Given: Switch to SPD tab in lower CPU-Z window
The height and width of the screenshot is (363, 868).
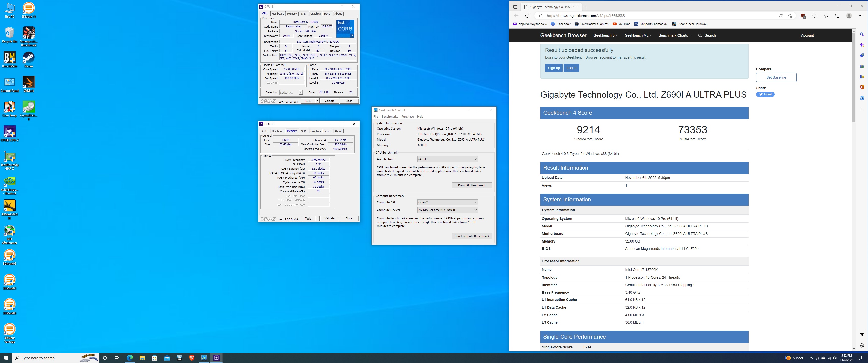Looking at the screenshot, I should [303, 131].
